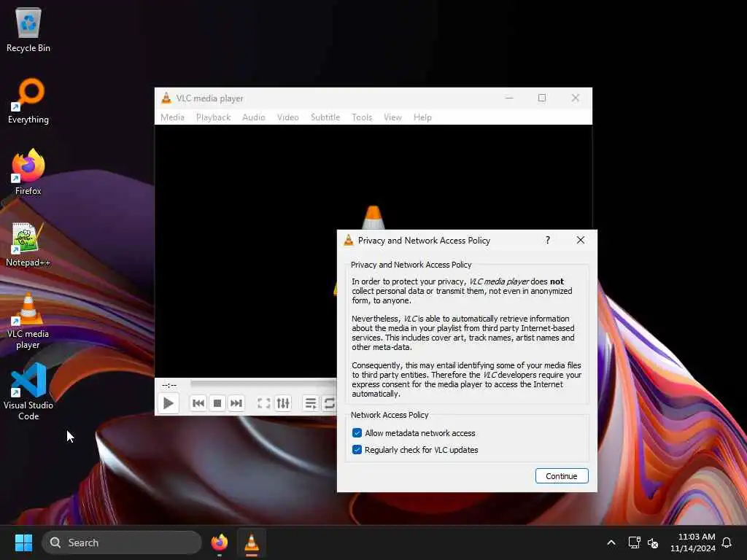Image resolution: width=747 pixels, height=560 pixels.
Task: Click the loop toggle icon in VLC
Action: pos(329,403)
